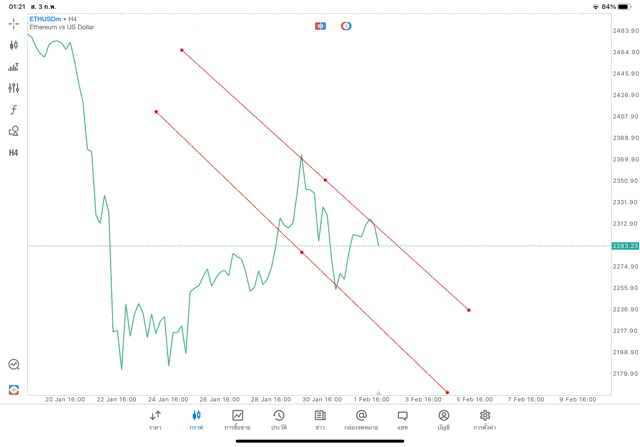
Task: Select the upper red trendline's middle anchor point
Action: 325,180
